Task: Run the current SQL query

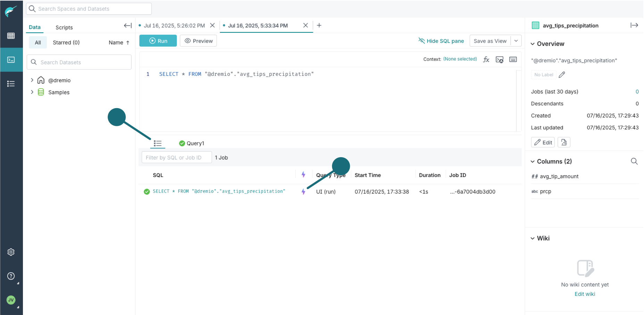Action: [158, 41]
